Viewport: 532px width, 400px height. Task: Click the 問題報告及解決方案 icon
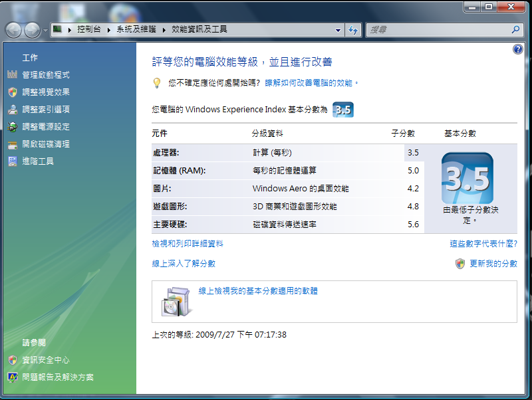(x=13, y=377)
